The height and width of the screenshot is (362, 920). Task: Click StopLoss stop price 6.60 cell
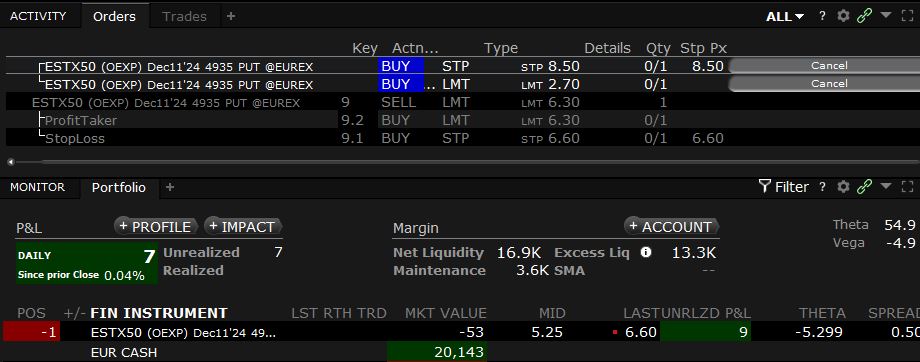708,138
